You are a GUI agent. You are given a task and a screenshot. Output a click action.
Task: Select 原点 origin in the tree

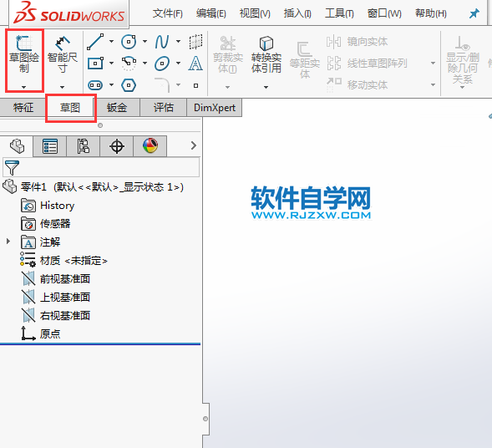(x=41, y=333)
